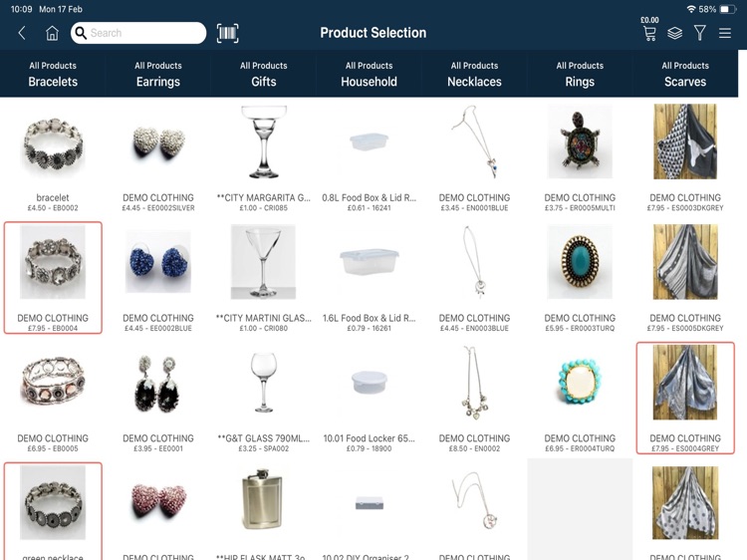Viewport: 747px width, 560px height.
Task: Select the Rings category tab
Action: click(x=580, y=75)
